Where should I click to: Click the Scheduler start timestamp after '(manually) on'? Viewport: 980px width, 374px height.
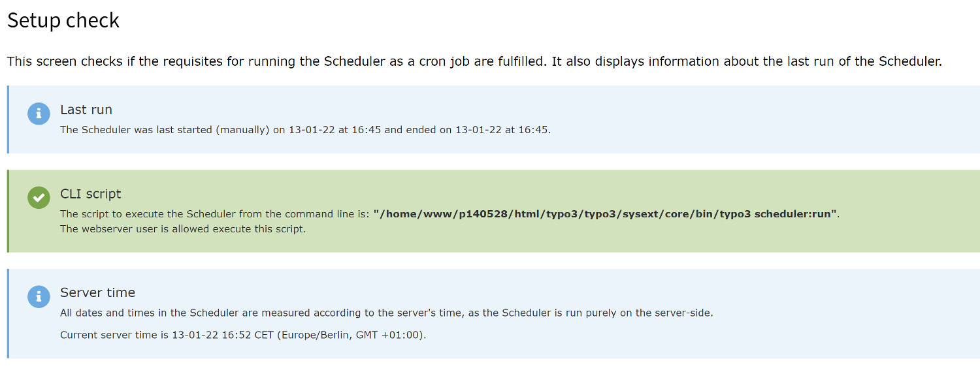335,129
